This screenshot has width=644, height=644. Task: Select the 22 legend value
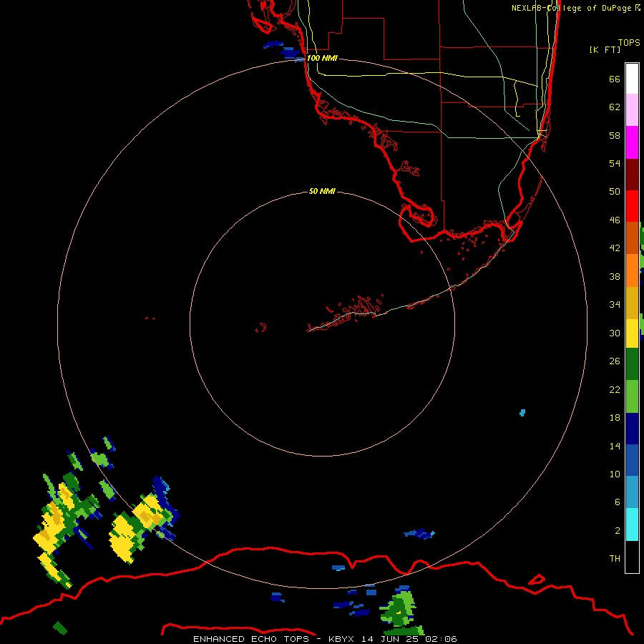click(x=615, y=389)
